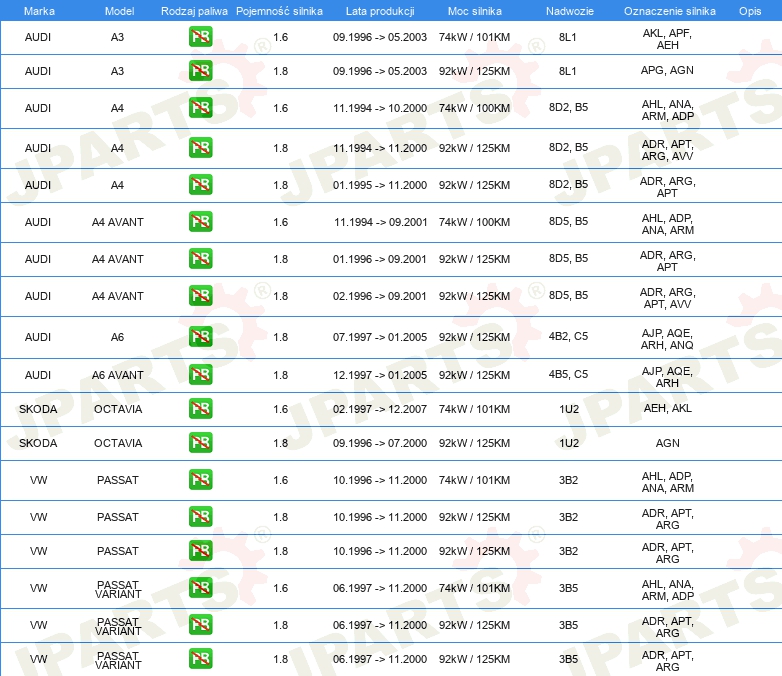Click the fuel icon for VW Passat 1.6

[200, 480]
